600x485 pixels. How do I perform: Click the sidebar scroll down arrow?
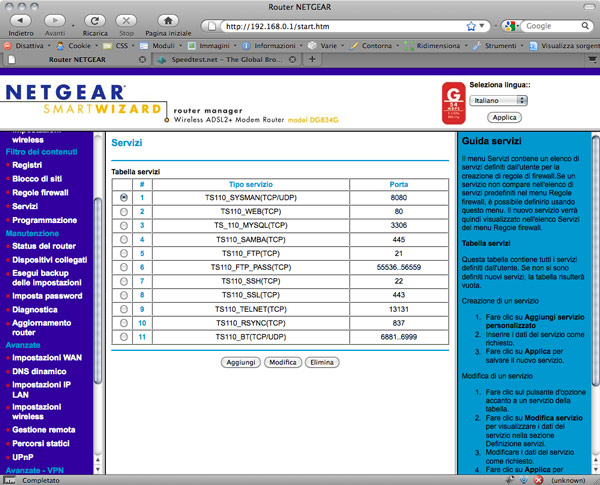coord(98,469)
